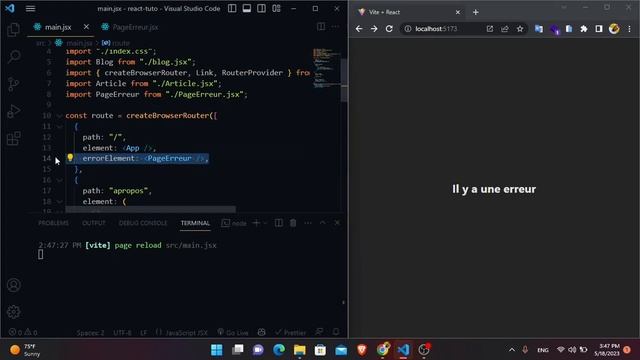Change Spaces: 2 indentation setting
640x360 pixels.
click(x=90, y=333)
